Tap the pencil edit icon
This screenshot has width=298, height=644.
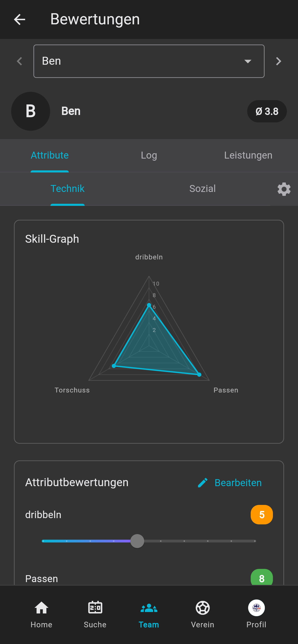(202, 482)
